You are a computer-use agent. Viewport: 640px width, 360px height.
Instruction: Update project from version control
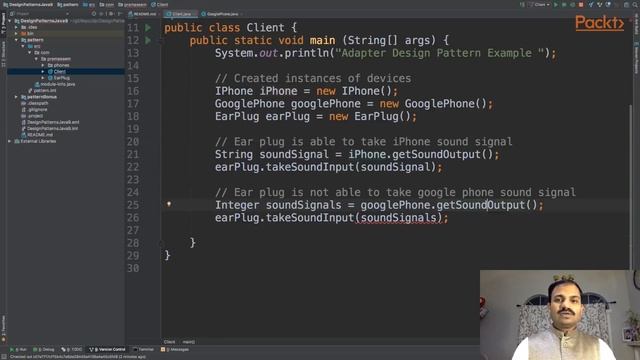(x=591, y=5)
